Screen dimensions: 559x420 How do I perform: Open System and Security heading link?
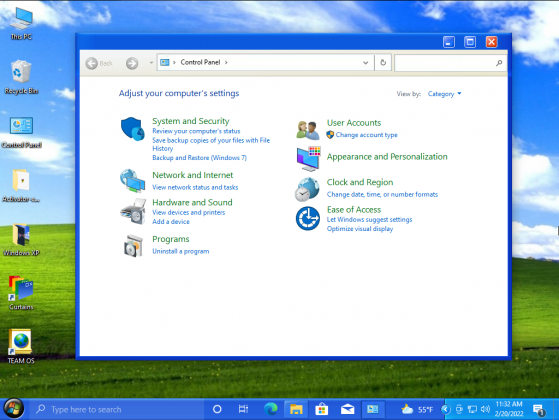tap(191, 121)
